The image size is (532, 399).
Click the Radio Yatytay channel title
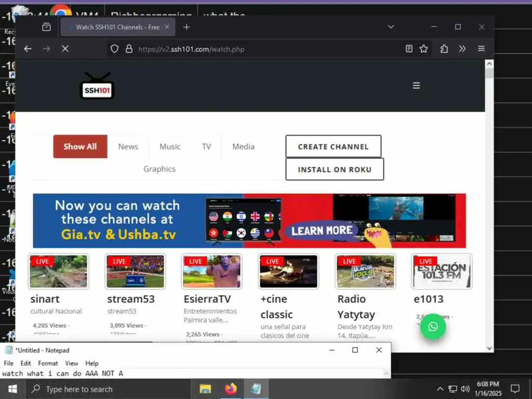[356, 307]
